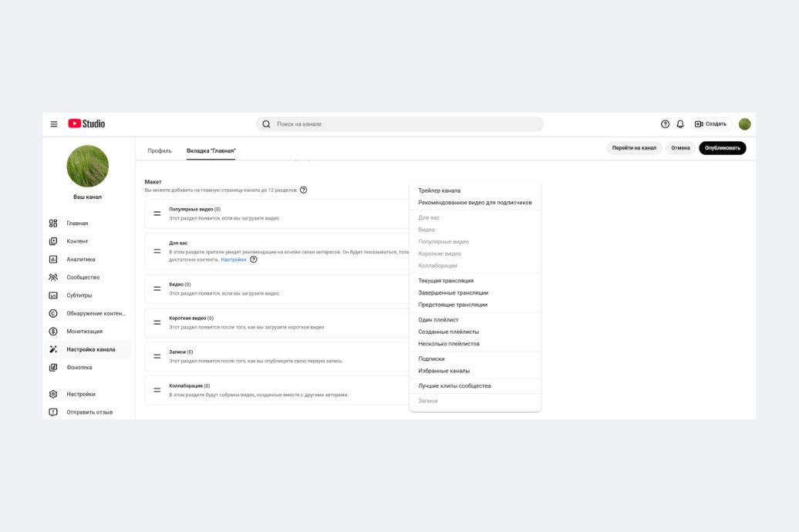799x532 pixels.
Task: Open the Audio Library (Фонотека) sidebar item
Action: click(x=79, y=367)
